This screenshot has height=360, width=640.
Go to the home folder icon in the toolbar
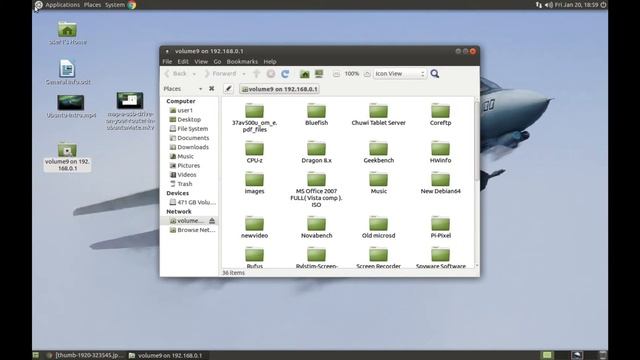point(304,74)
